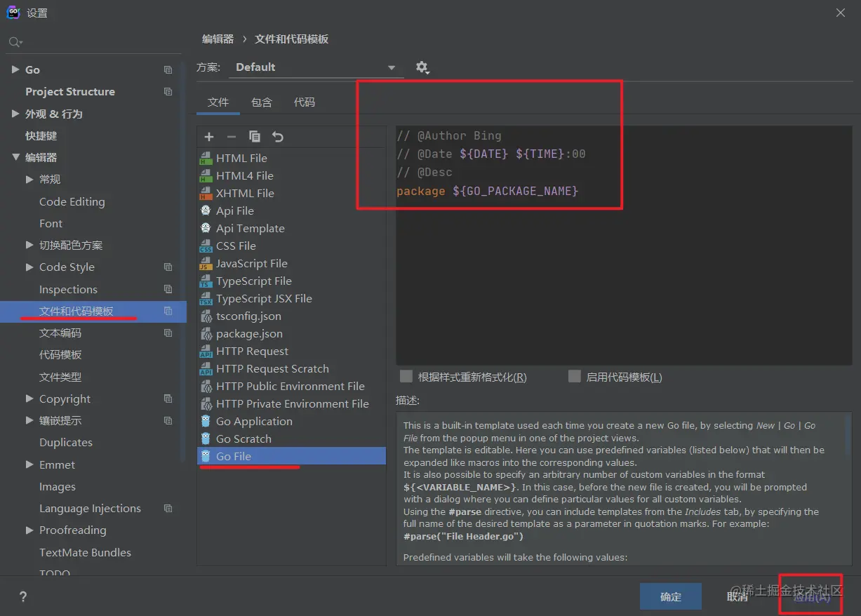The width and height of the screenshot is (861, 616).
Task: Expand the 切换配色方案 node
Action: [x=29, y=245]
